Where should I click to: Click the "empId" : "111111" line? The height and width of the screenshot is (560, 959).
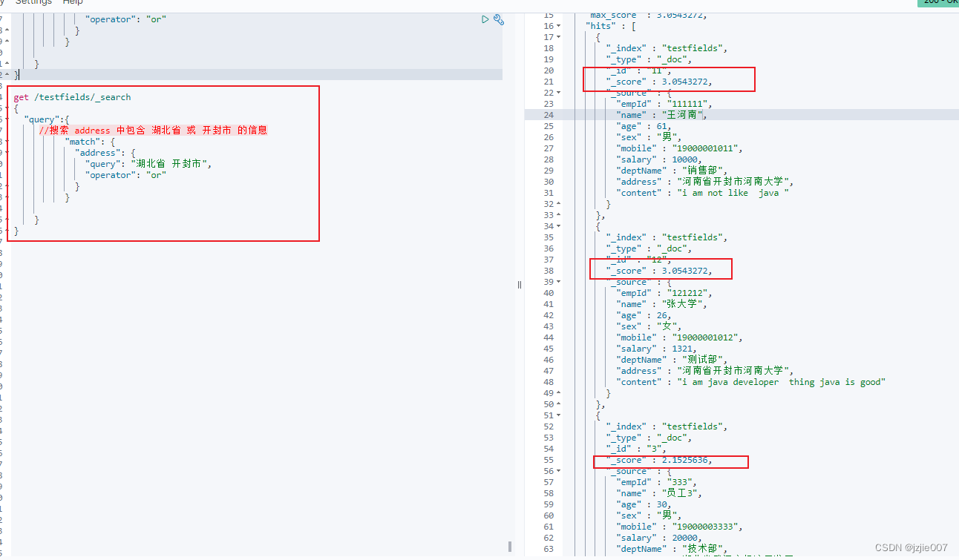[x=664, y=104]
